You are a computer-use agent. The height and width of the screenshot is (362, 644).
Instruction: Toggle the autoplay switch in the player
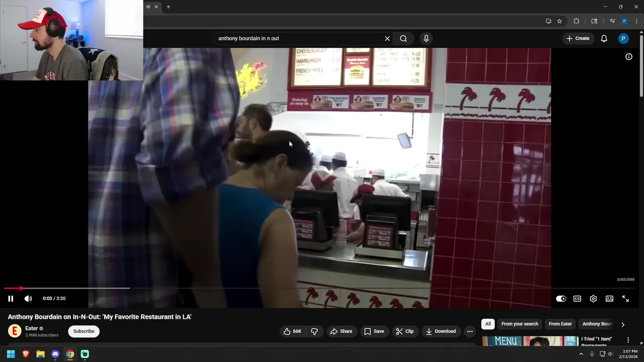coord(561,299)
